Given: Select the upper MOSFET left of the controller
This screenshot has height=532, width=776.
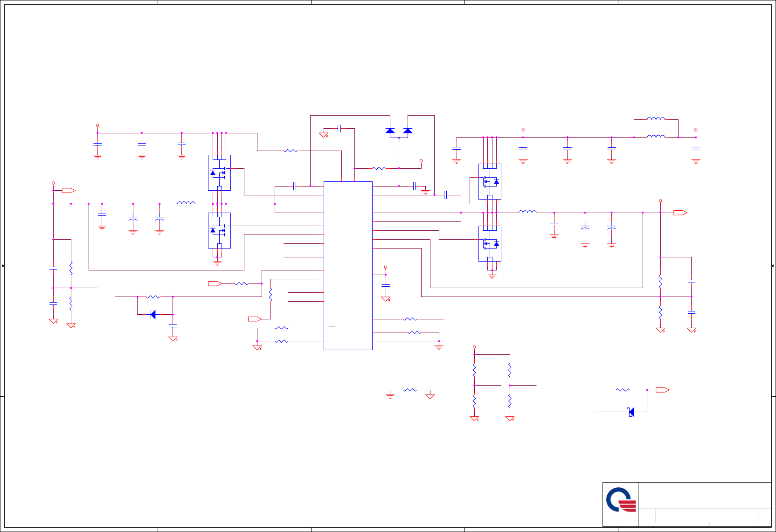Looking at the screenshot, I should click(219, 173).
